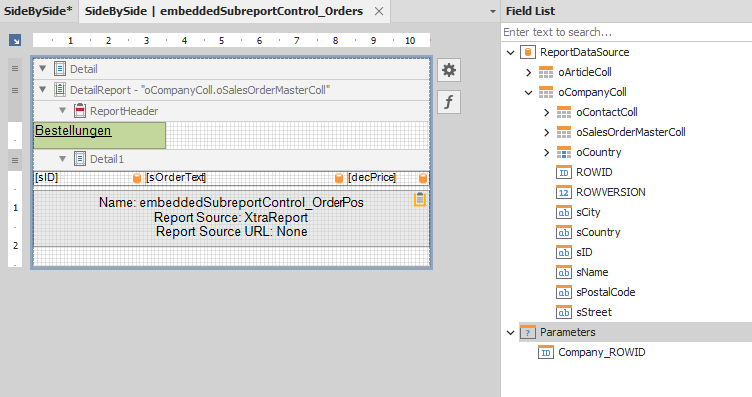Click the ROWVERSION numeric field icon
This screenshot has height=397, width=752.
pos(564,192)
